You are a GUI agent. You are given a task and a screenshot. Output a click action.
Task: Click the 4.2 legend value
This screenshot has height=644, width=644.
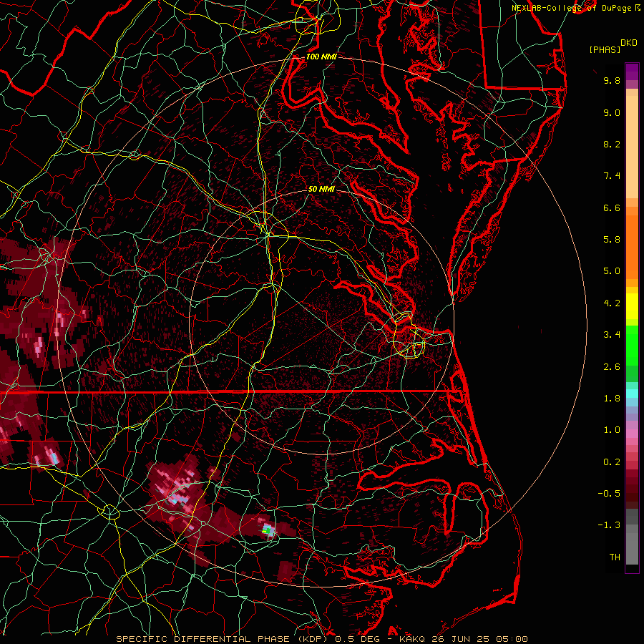[612, 303]
